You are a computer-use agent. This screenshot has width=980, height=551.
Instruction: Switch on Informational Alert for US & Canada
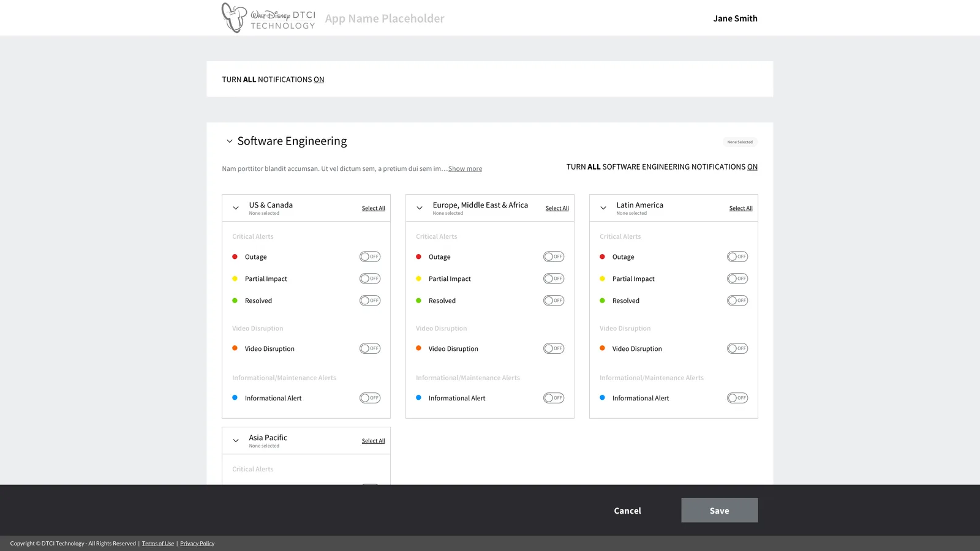(370, 398)
